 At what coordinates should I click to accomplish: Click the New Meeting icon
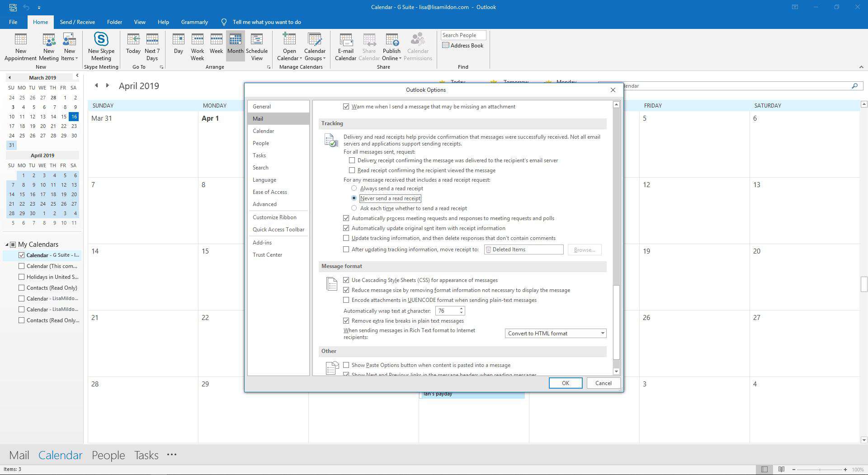tap(49, 47)
